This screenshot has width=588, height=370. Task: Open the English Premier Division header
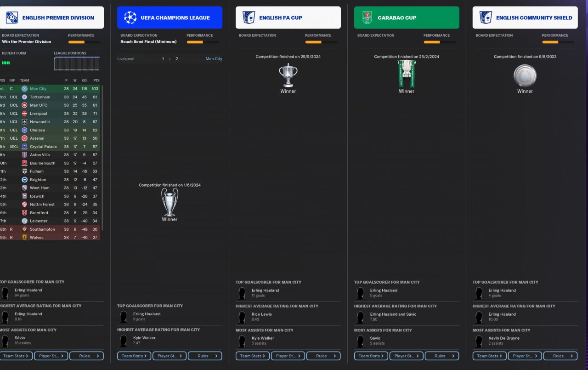[x=52, y=18]
